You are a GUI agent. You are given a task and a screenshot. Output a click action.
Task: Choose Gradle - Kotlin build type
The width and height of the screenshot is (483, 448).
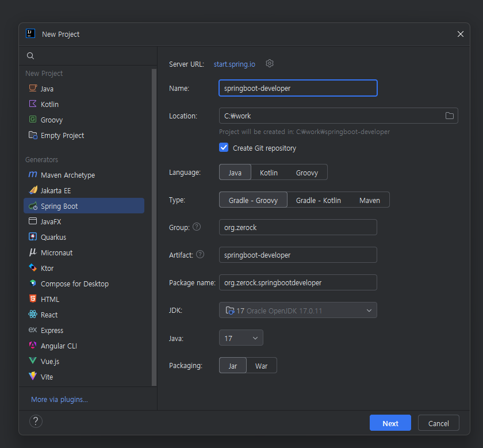coord(318,200)
